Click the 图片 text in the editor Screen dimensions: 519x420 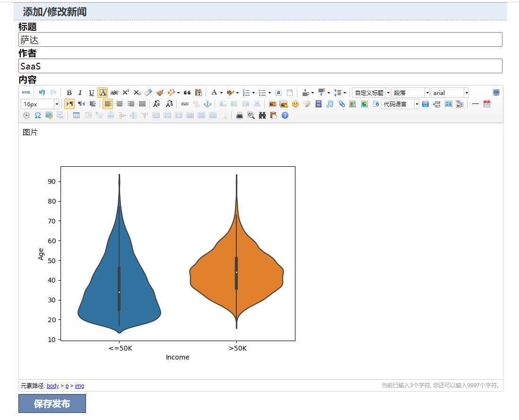tap(30, 132)
